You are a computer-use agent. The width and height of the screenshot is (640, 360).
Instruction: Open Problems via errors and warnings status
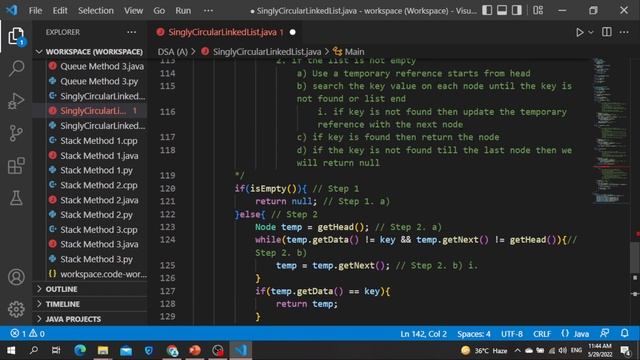coord(27,334)
